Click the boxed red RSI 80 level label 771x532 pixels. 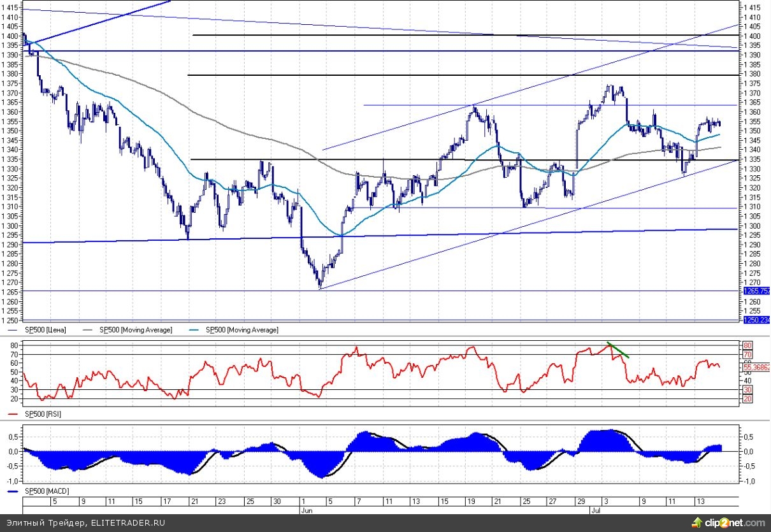747,345
